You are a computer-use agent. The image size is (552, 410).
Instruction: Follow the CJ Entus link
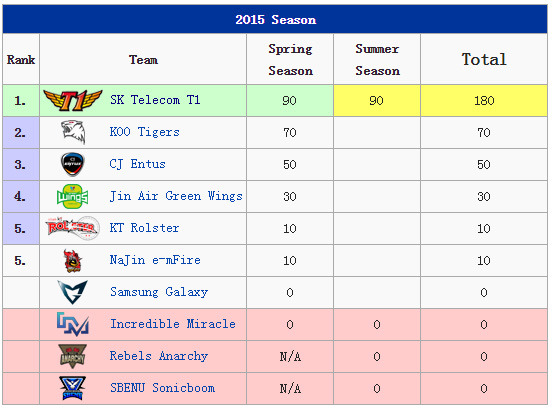pos(138,164)
